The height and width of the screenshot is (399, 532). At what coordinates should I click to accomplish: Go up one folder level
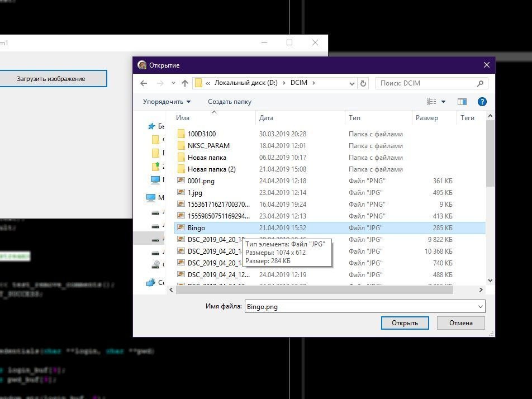(185, 83)
